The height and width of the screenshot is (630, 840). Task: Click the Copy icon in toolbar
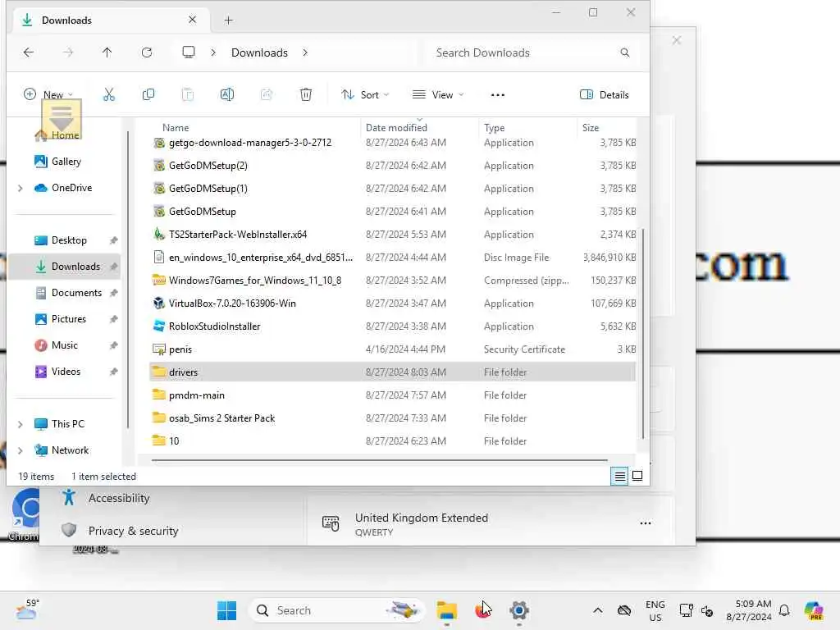148,95
